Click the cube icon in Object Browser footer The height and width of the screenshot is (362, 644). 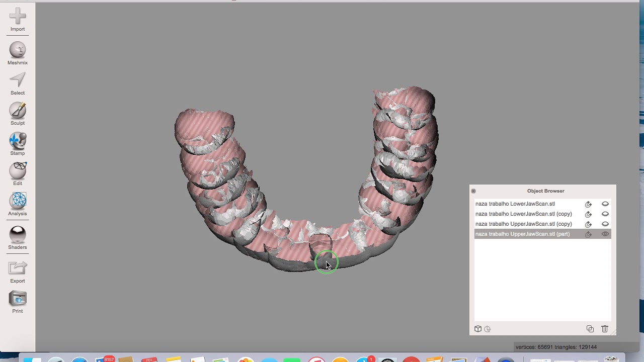point(478,329)
